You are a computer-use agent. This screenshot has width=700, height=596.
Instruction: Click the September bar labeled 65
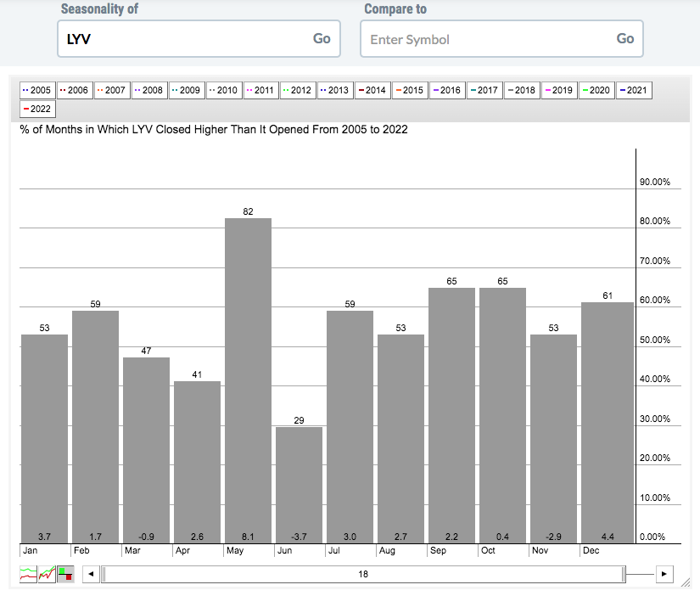click(451, 415)
